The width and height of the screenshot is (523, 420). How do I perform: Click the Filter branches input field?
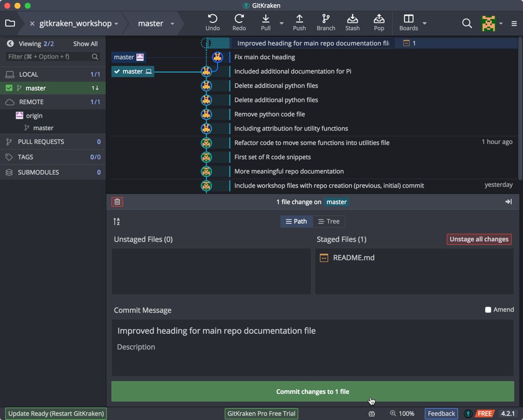[x=53, y=57]
